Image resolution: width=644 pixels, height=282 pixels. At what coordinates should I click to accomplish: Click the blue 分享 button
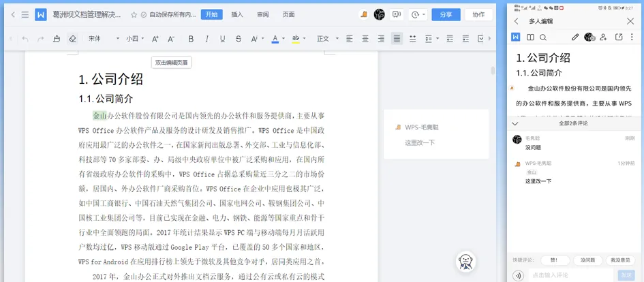(446, 15)
